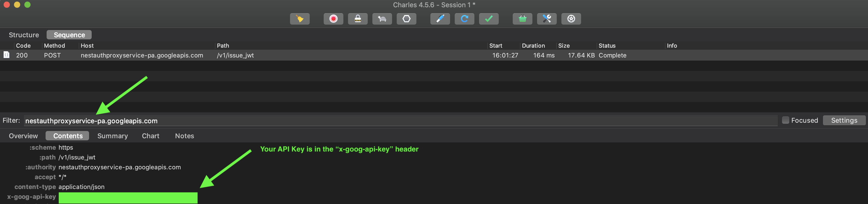Open the Settings gear icon in toolbar
The height and width of the screenshot is (204, 868).
(571, 19)
